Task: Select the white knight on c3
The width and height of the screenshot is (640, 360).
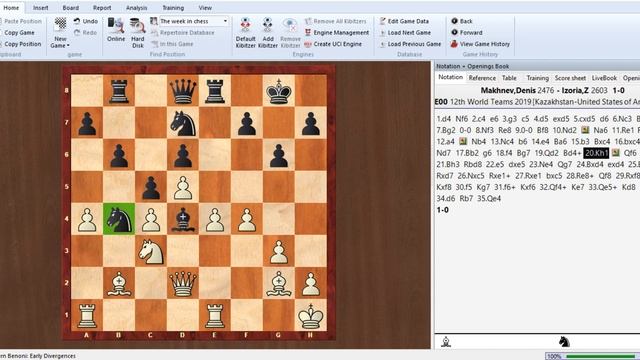Action: coord(151,251)
